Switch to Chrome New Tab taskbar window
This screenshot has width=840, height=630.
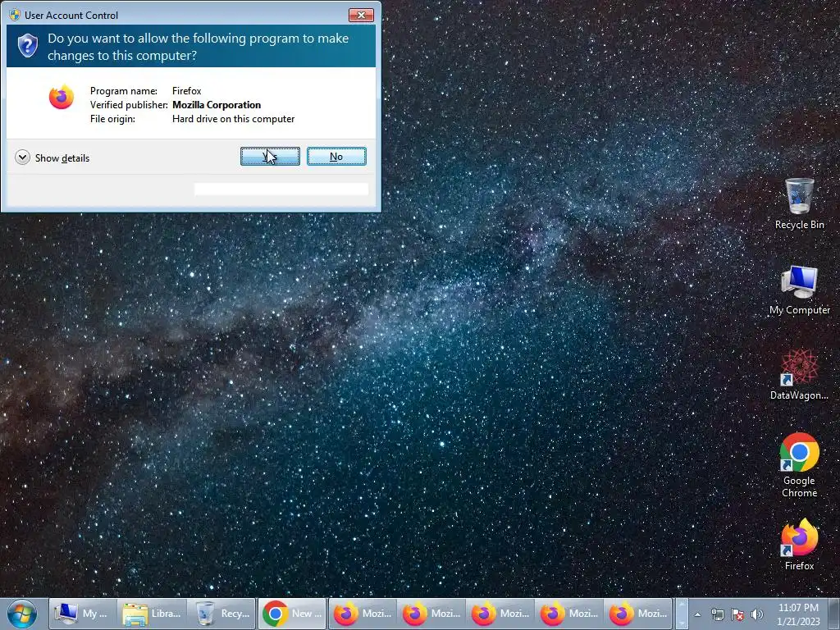[x=292, y=614]
